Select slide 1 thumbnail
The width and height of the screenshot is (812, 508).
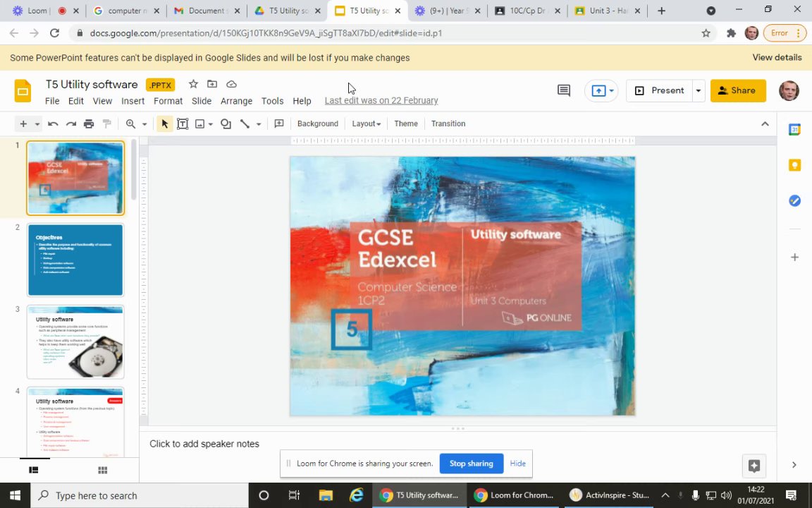tap(75, 178)
